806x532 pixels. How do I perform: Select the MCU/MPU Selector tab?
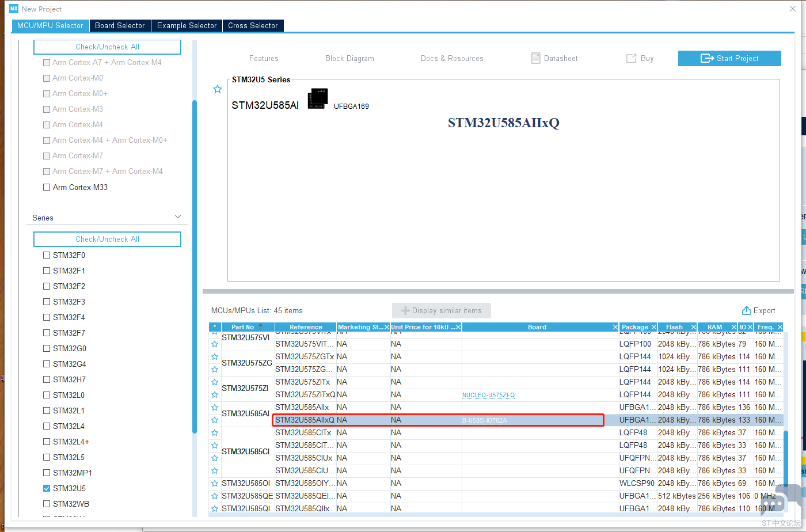(x=50, y=25)
